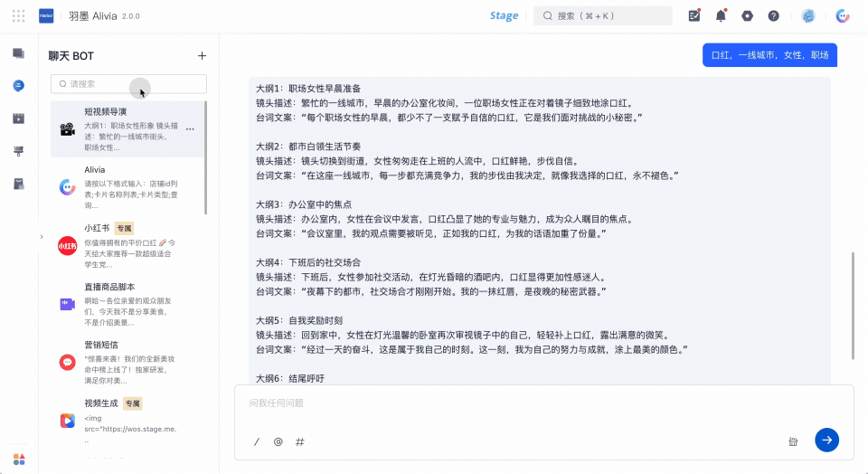Click the notification bell icon
The width and height of the screenshot is (868, 474).
pyautogui.click(x=721, y=15)
